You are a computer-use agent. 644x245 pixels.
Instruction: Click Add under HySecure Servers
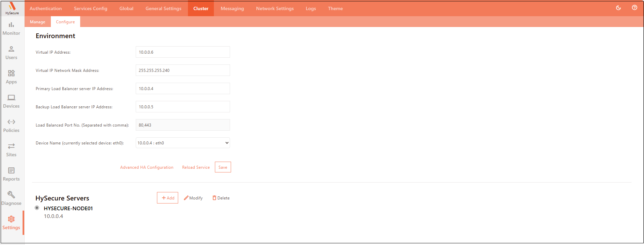[x=168, y=198]
